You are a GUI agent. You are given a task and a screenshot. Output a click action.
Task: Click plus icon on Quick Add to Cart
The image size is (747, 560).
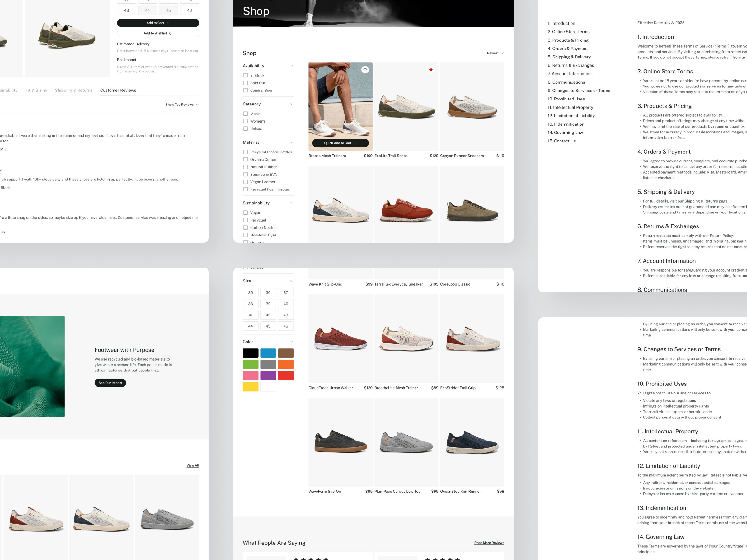click(355, 143)
